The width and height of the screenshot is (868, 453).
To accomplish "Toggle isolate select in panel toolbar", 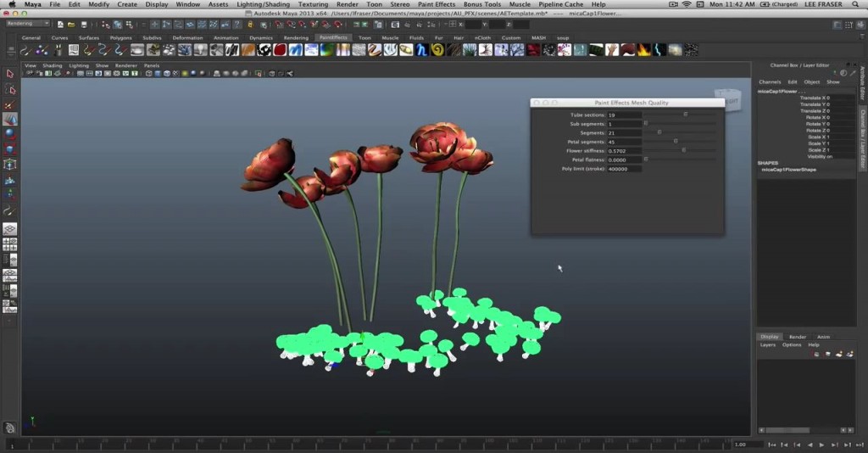I will [258, 73].
